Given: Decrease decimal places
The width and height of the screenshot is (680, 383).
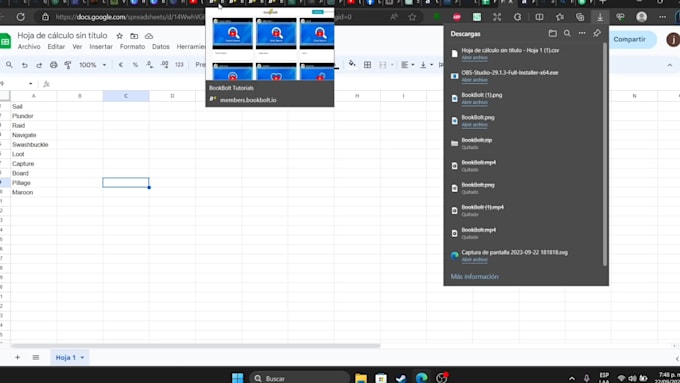Looking at the screenshot, I should tap(150, 65).
